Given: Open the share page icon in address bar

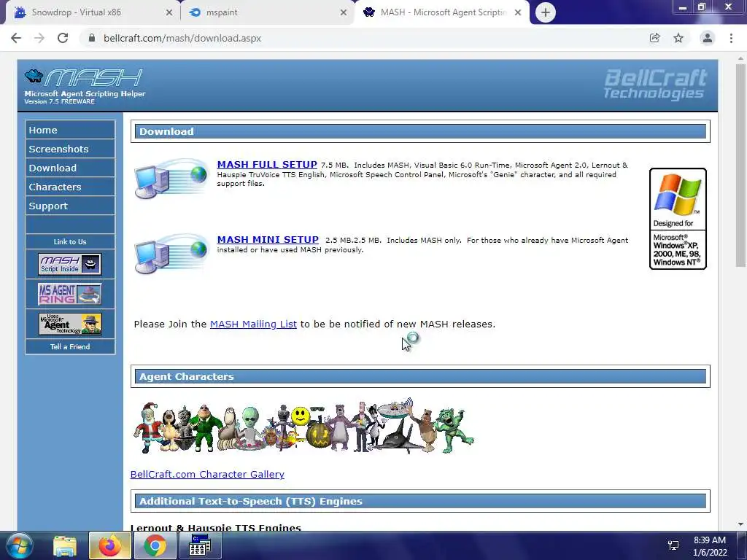Looking at the screenshot, I should coord(654,38).
